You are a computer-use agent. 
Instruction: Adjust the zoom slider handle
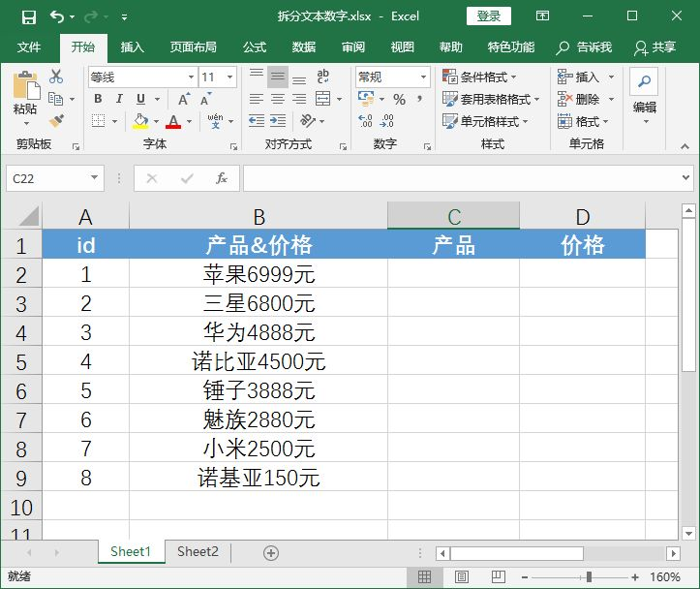(x=589, y=577)
